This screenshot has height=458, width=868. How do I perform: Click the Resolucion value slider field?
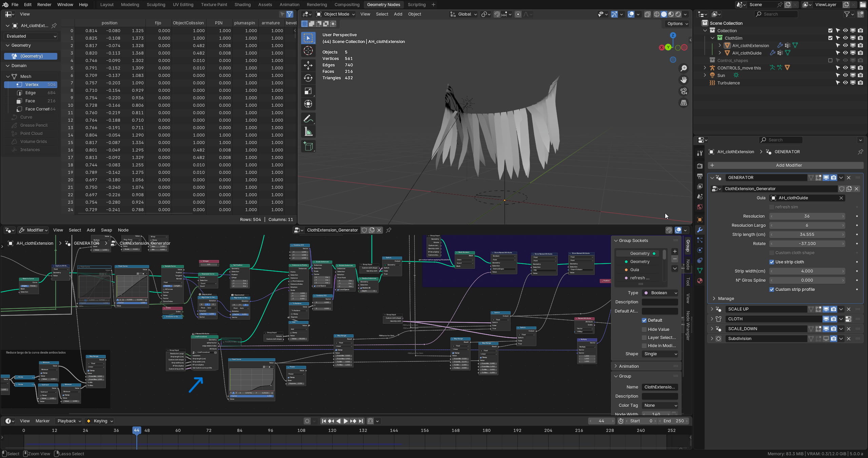pyautogui.click(x=807, y=216)
